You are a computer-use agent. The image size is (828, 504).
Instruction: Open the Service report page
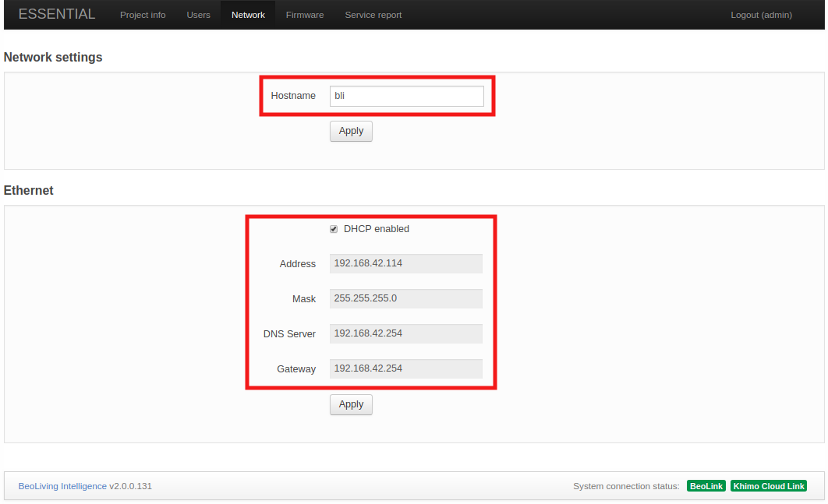pyautogui.click(x=373, y=14)
